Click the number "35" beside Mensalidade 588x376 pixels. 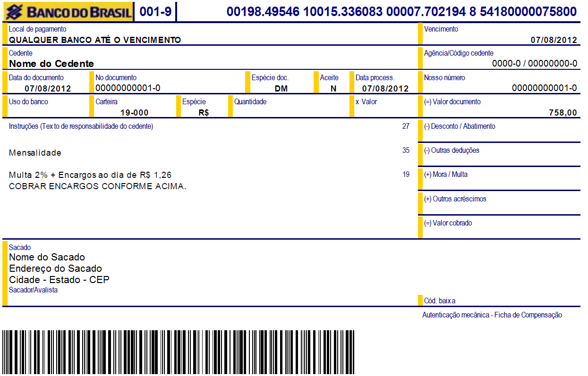406,150
